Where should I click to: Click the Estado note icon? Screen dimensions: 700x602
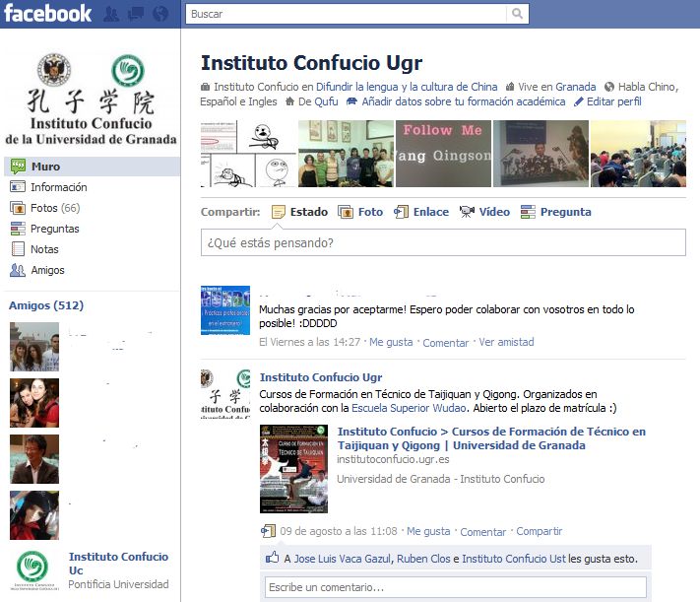278,212
